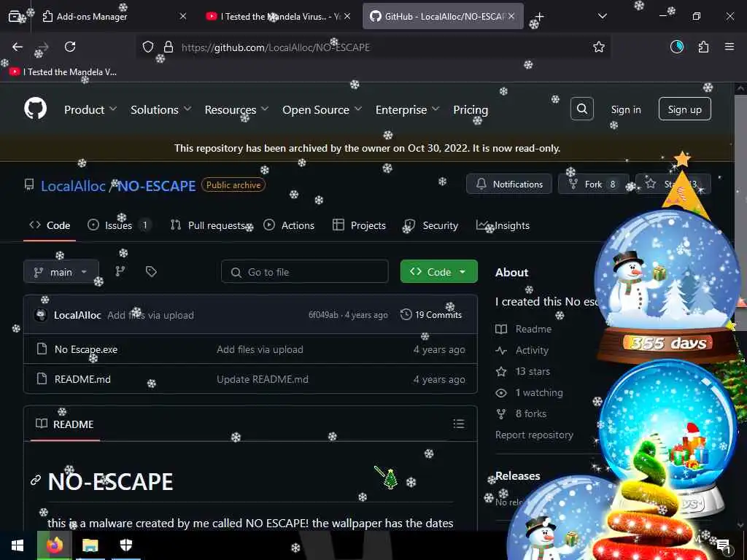Screen dimensions: 747x560
Task: Click the site security padlock icon
Action: point(169,47)
